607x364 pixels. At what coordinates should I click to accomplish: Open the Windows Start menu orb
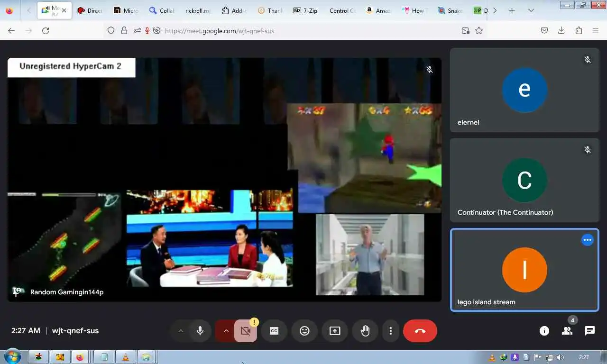12,357
